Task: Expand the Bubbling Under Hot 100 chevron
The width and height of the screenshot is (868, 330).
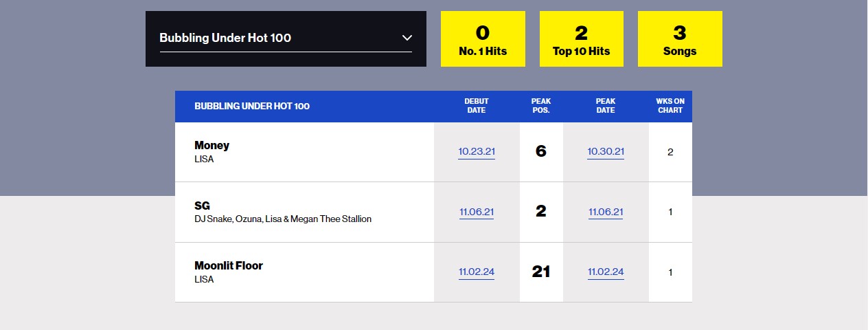Action: pyautogui.click(x=407, y=38)
